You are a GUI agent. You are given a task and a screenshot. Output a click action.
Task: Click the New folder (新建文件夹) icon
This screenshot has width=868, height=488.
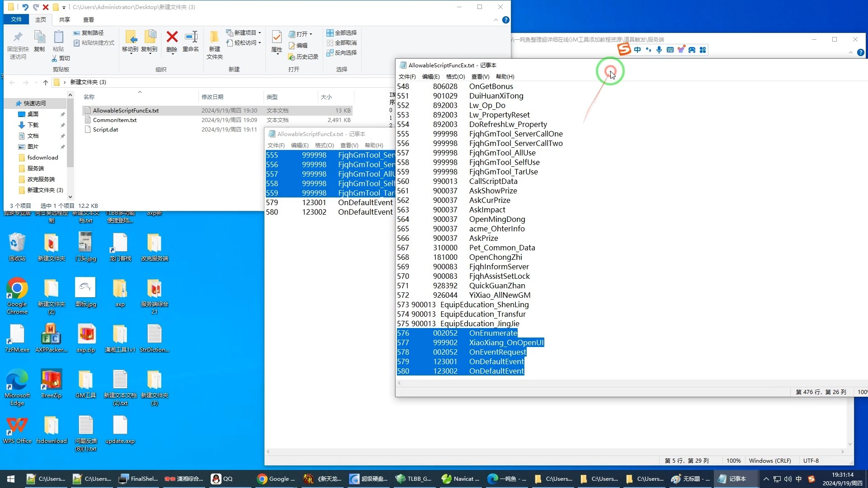214,37
